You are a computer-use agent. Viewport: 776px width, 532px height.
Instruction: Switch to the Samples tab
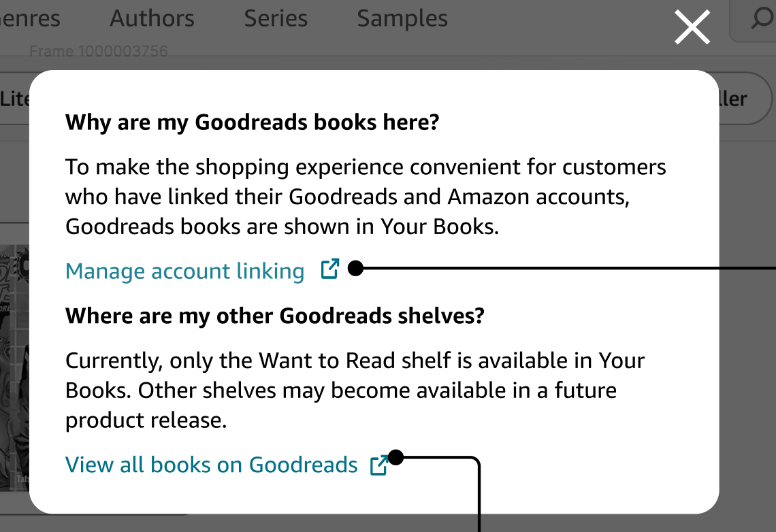pos(402,18)
